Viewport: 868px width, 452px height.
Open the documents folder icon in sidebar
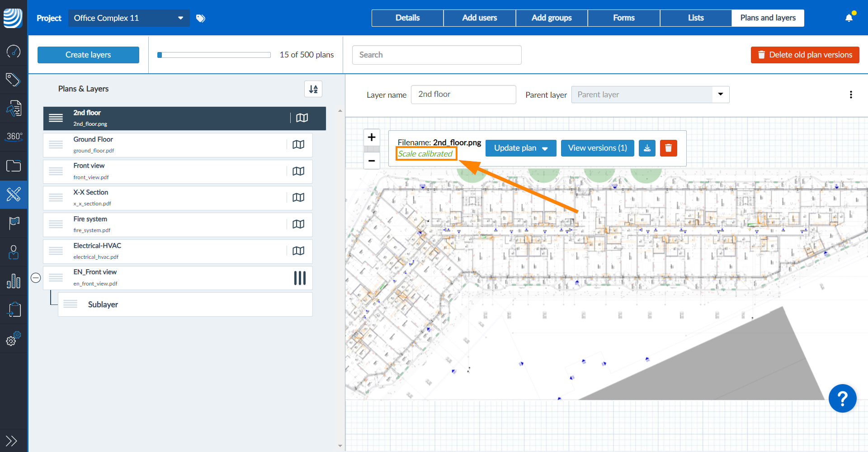14,166
